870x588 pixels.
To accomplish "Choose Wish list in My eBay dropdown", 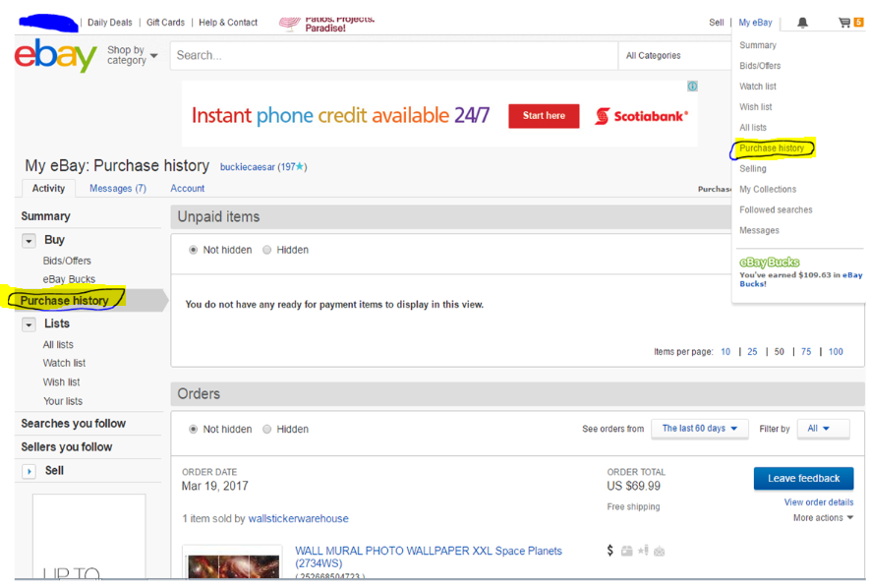I will [755, 106].
